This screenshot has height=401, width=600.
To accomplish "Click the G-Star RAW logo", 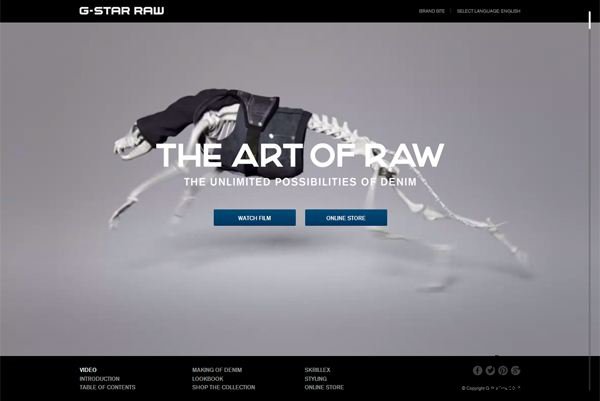I will click(122, 11).
